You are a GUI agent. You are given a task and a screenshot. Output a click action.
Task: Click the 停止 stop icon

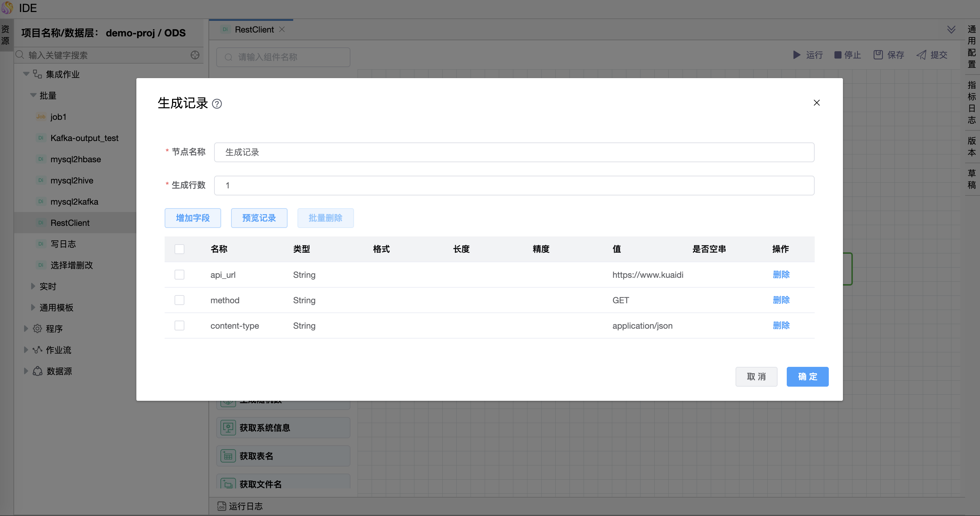click(x=837, y=55)
